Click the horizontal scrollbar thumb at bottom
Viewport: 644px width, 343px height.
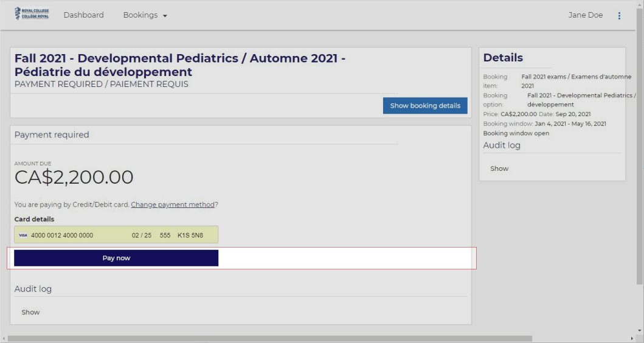(270, 339)
